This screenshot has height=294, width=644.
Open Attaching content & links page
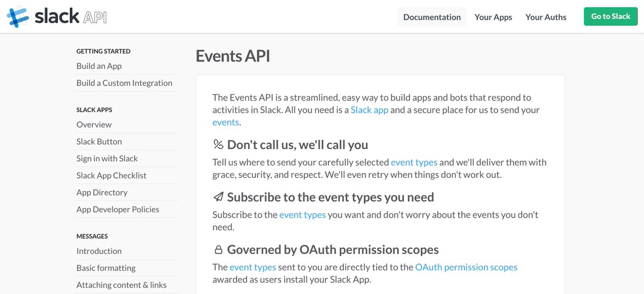tap(121, 285)
